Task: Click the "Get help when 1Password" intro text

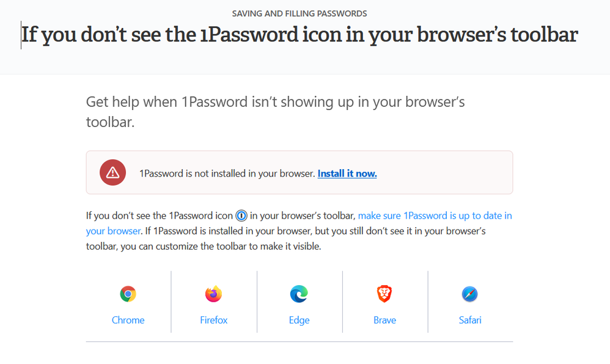Action: tap(275, 102)
